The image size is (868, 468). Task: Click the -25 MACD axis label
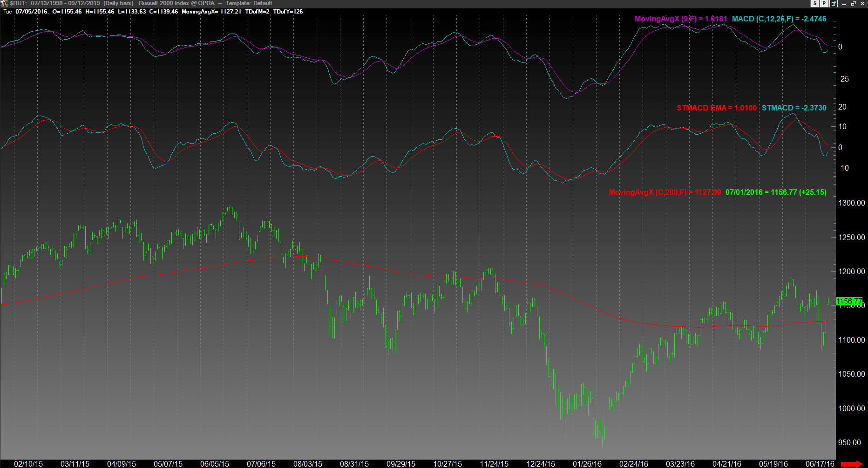coord(843,79)
